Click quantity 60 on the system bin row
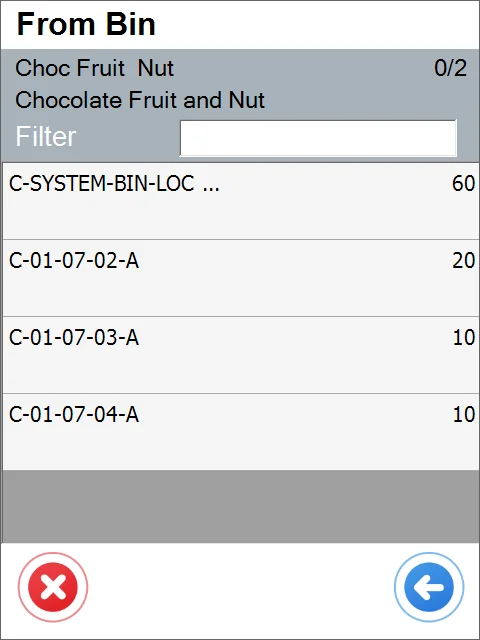 click(464, 184)
